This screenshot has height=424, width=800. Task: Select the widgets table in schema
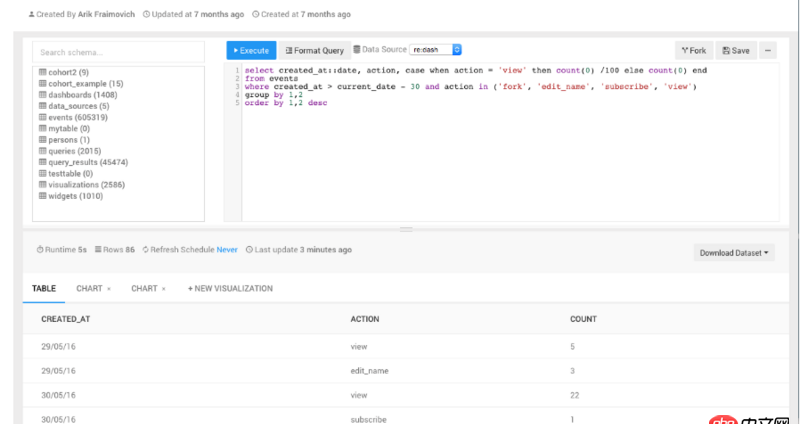(76, 196)
